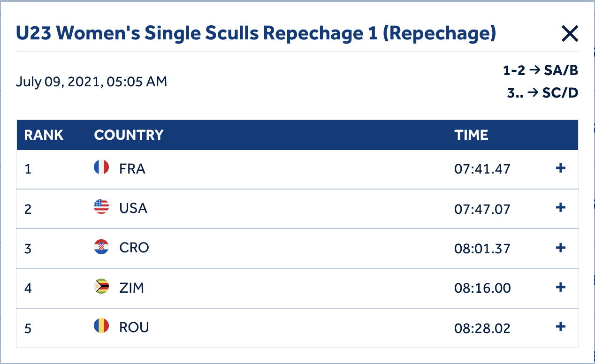The height and width of the screenshot is (364, 595).
Task: Expand the USA result row details
Action: [560, 207]
